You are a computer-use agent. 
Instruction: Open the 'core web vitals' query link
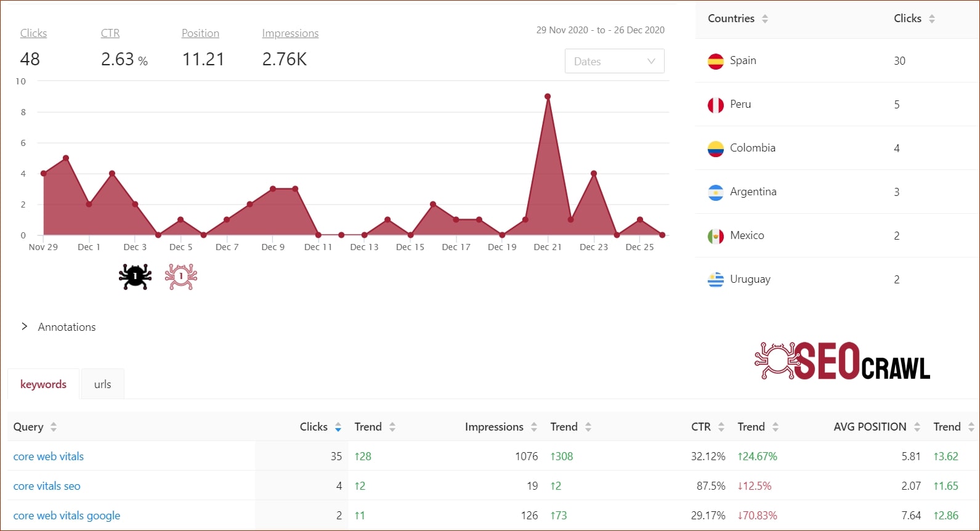click(x=49, y=456)
